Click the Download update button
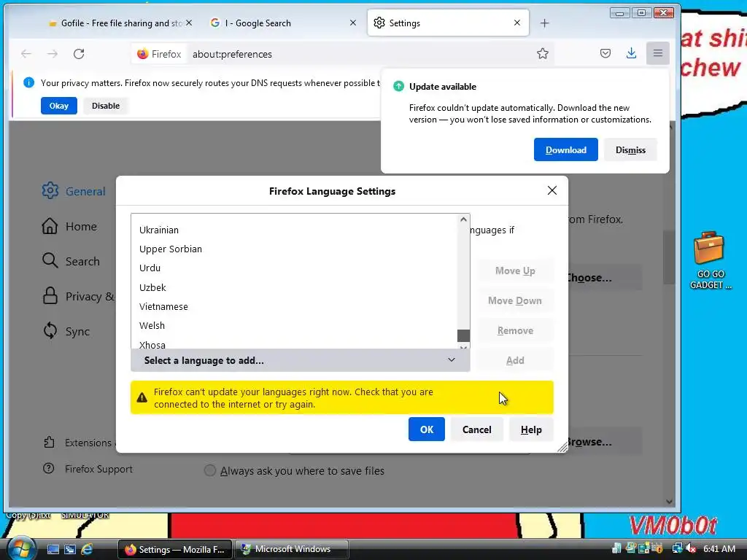Screen dimensions: 747x560 pyautogui.click(x=565, y=149)
